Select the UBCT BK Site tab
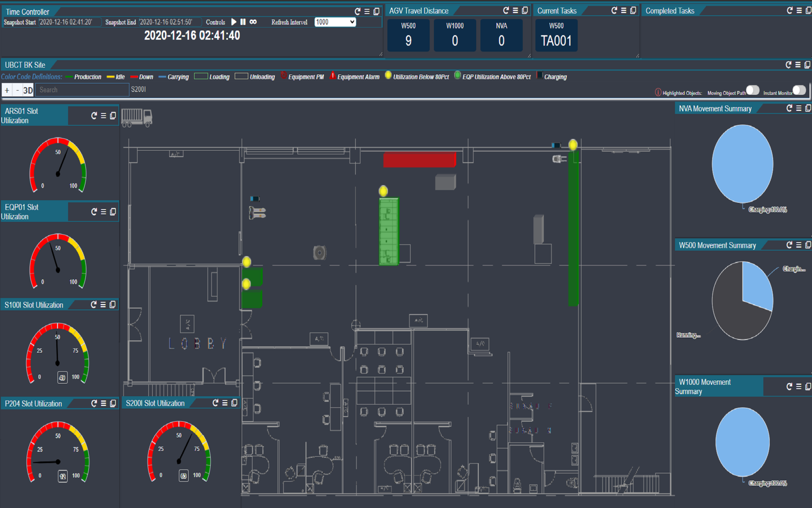The image size is (812, 508). point(25,65)
